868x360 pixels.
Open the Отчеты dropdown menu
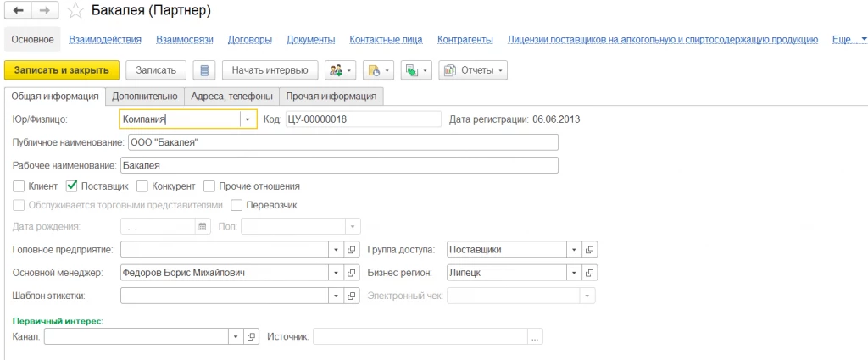pos(473,70)
